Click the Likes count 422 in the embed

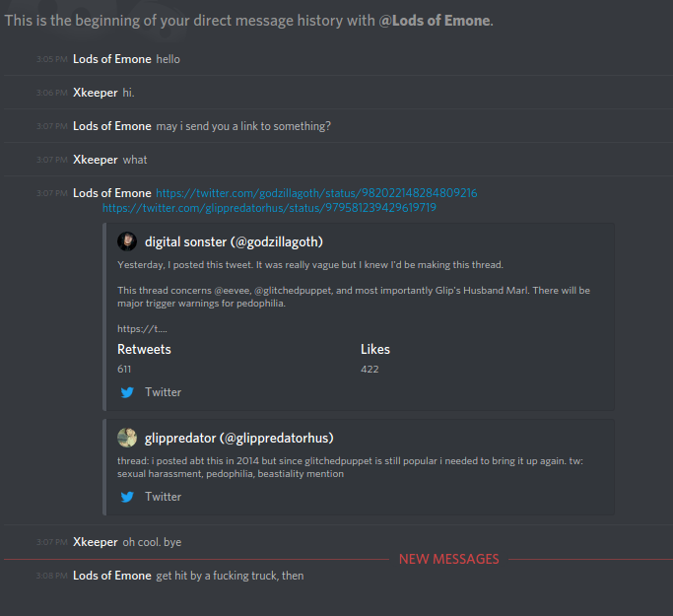coord(370,369)
